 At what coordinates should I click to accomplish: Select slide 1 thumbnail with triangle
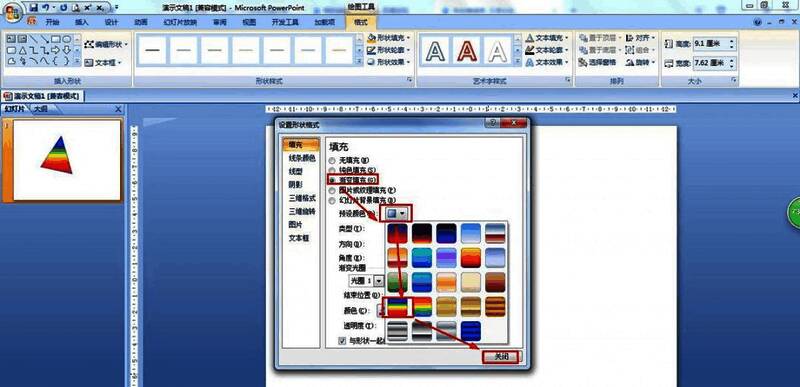point(67,160)
